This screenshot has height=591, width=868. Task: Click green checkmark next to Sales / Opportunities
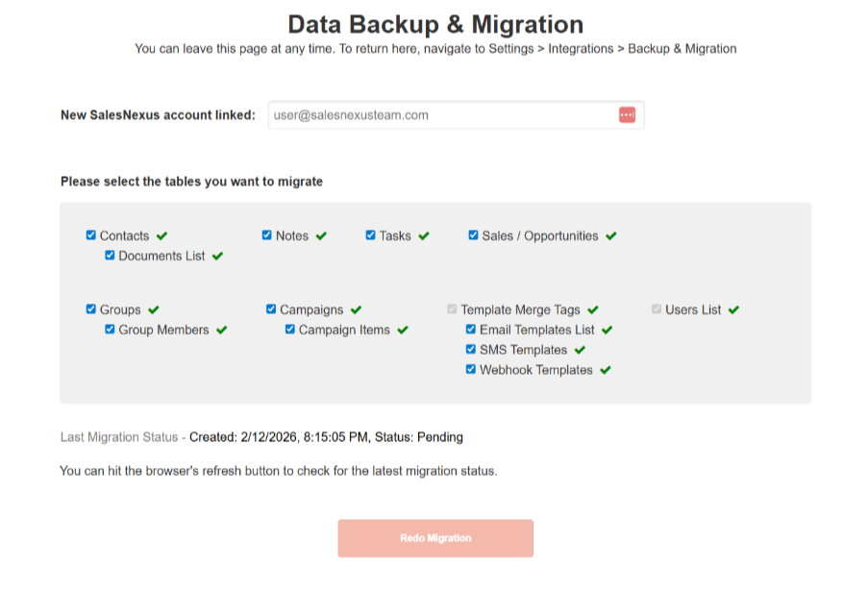click(611, 235)
